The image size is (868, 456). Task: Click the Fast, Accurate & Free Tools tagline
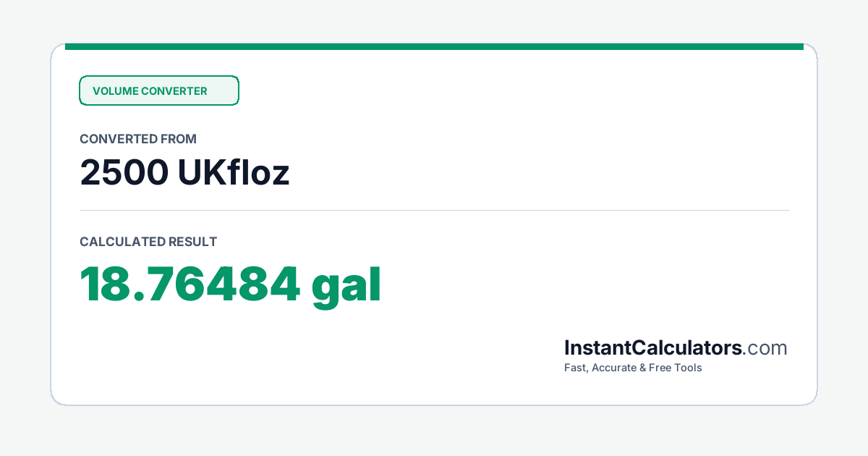point(633,368)
